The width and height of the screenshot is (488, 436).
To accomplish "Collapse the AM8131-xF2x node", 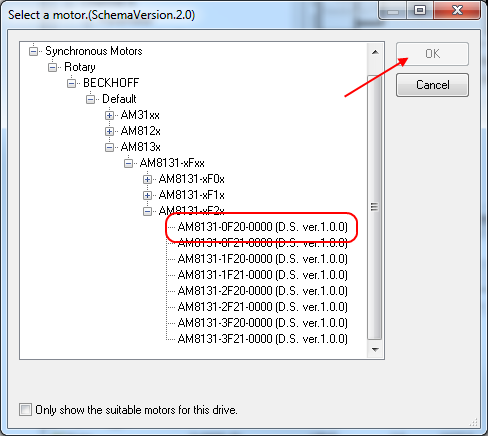I will (147, 211).
